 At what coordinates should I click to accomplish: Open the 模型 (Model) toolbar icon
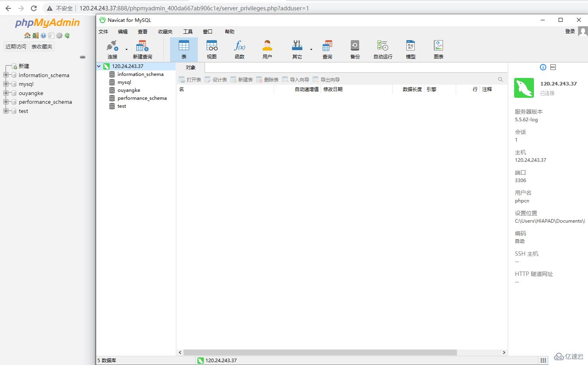pos(411,49)
